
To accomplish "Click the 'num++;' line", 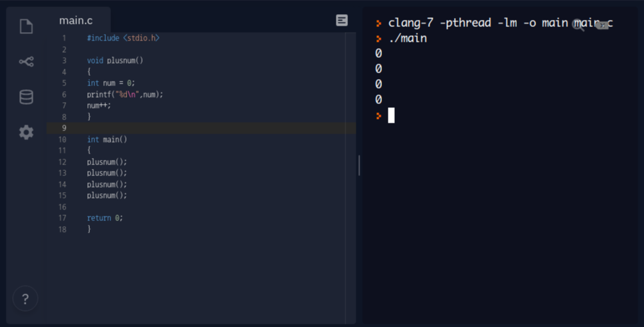I will (x=99, y=105).
